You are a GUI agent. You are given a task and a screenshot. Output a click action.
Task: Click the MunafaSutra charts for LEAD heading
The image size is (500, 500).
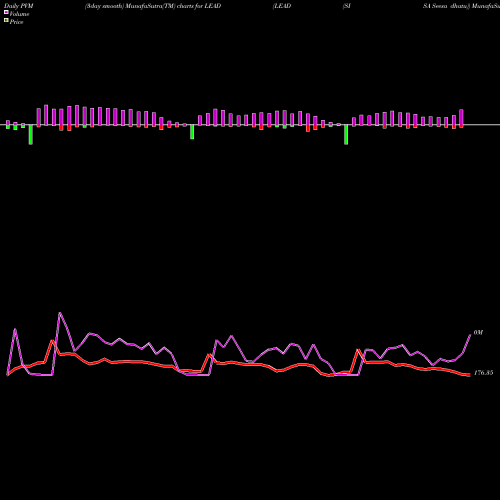tap(153, 6)
